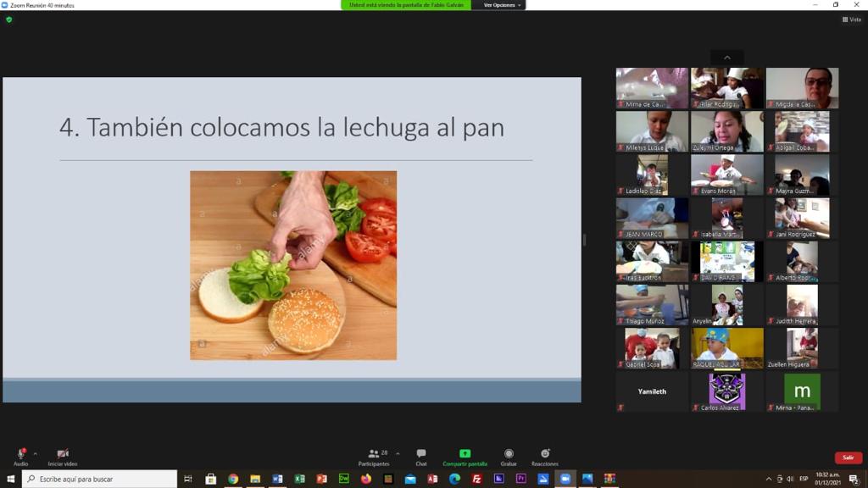Screen dimensions: 868x488
Task: Open the FileZilla icon in the taskbar
Action: click(476, 479)
